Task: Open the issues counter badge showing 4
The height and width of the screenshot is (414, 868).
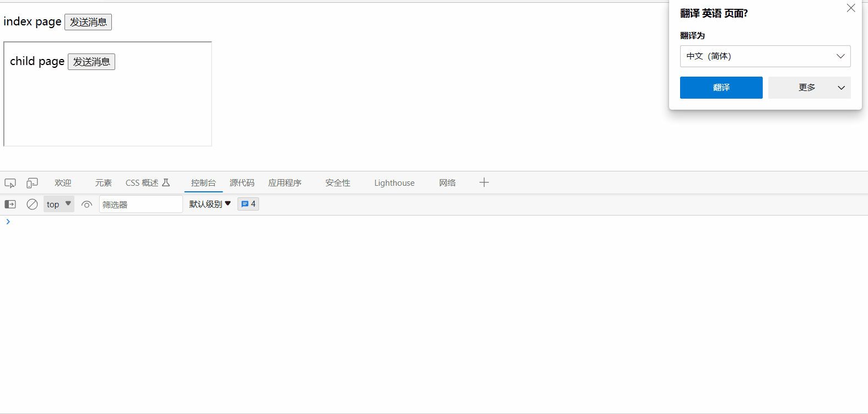Action: pos(248,204)
